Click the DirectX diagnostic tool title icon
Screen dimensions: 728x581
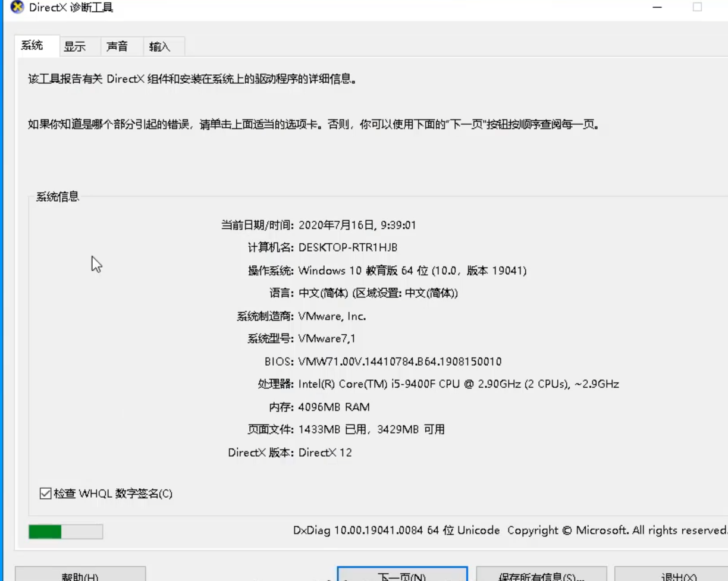18,8
